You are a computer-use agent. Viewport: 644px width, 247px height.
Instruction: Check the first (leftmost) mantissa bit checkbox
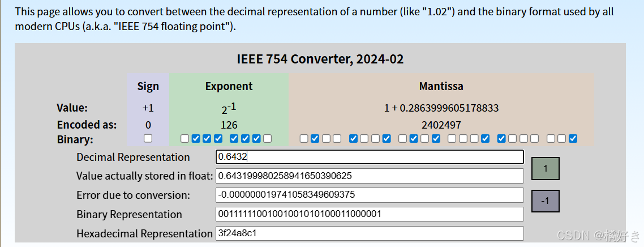click(x=304, y=138)
